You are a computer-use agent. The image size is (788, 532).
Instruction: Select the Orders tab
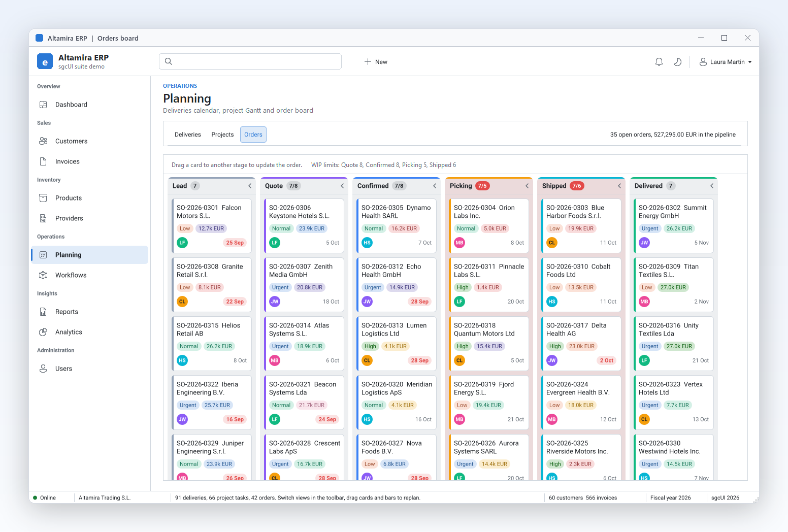(x=253, y=135)
